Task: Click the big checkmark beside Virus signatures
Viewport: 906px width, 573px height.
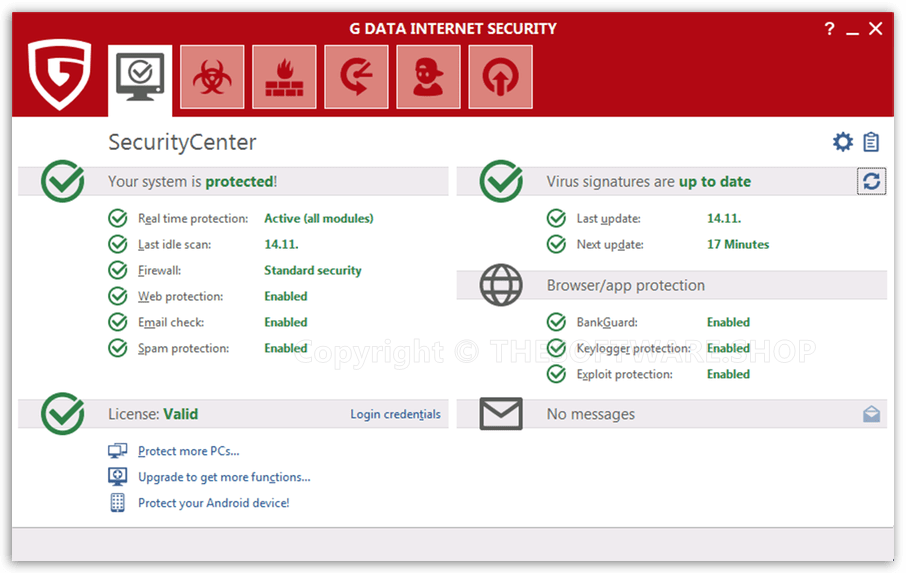Action: pos(501,181)
